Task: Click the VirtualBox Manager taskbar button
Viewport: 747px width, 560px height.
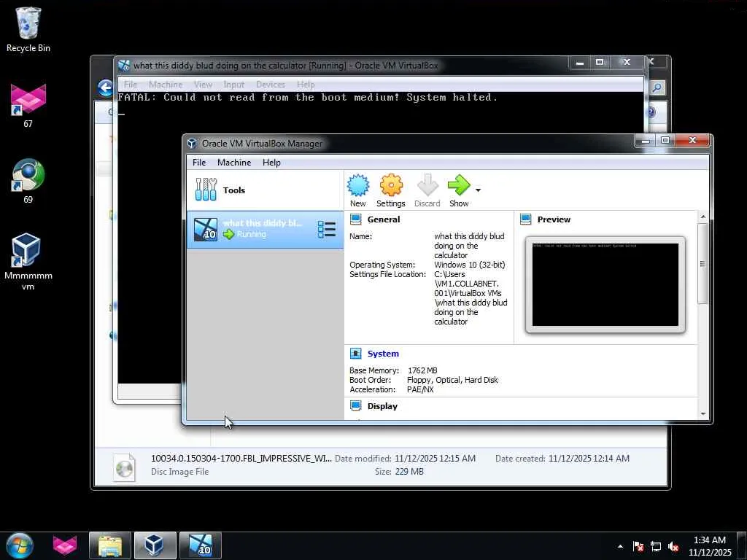Action: pyautogui.click(x=155, y=545)
